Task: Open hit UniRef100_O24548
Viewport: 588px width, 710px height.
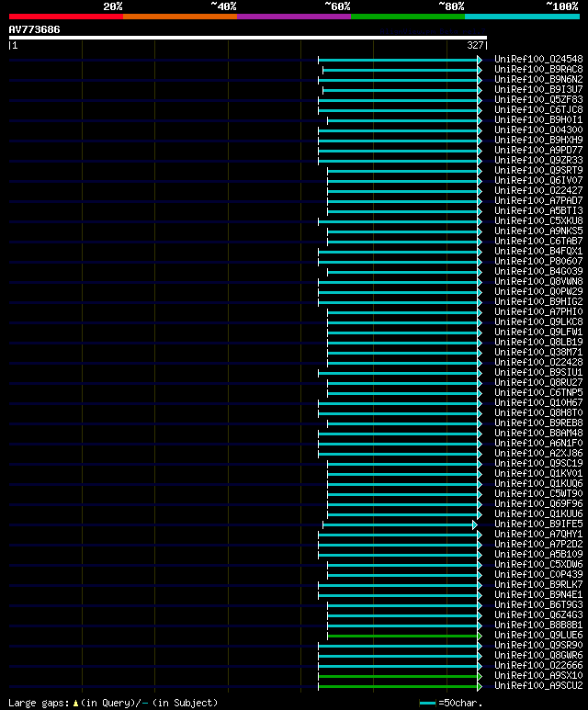Action: tap(538, 60)
